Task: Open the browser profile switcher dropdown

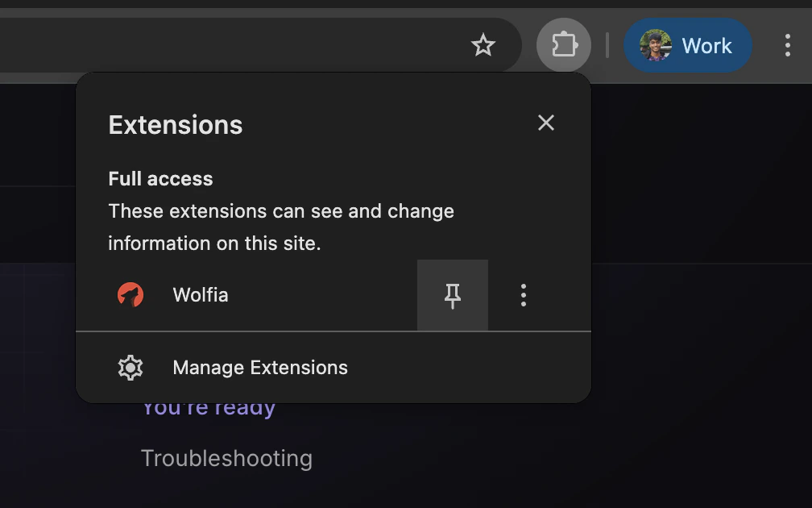Action: [688, 45]
